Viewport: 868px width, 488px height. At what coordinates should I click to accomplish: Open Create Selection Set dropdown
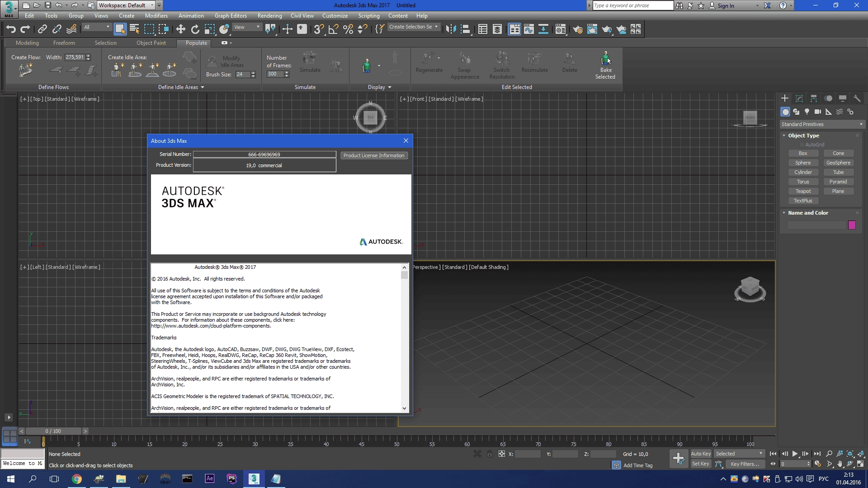(414, 27)
